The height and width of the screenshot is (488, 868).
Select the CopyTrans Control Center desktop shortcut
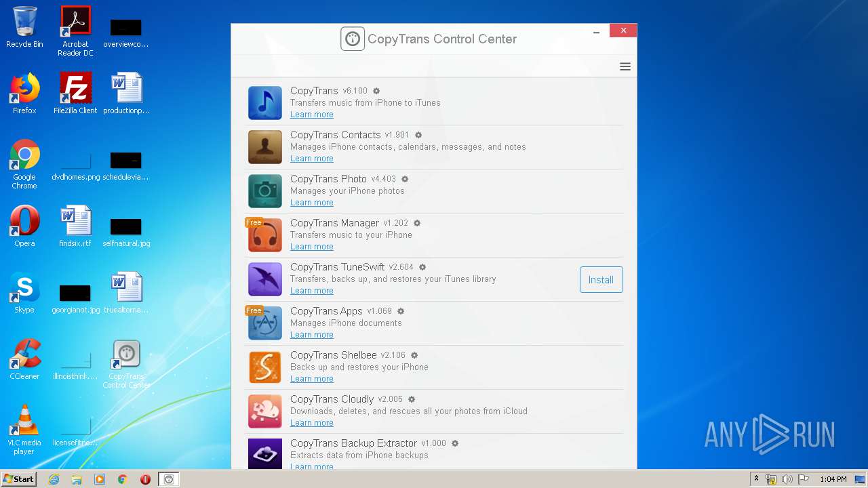[126, 365]
